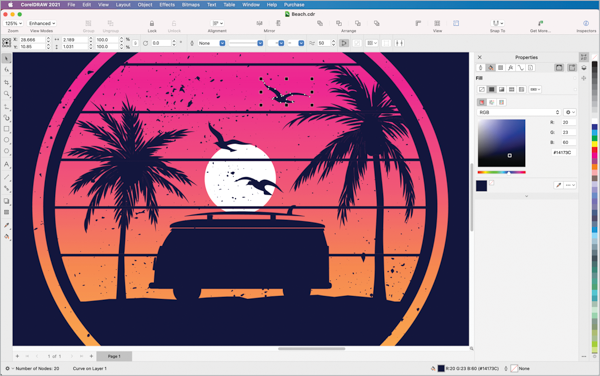Click the object origin reference grid icon
The image size is (600, 376).
(7, 43)
